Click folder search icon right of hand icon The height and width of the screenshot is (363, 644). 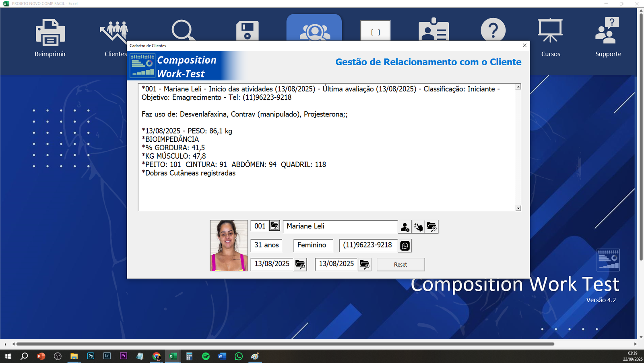click(432, 227)
